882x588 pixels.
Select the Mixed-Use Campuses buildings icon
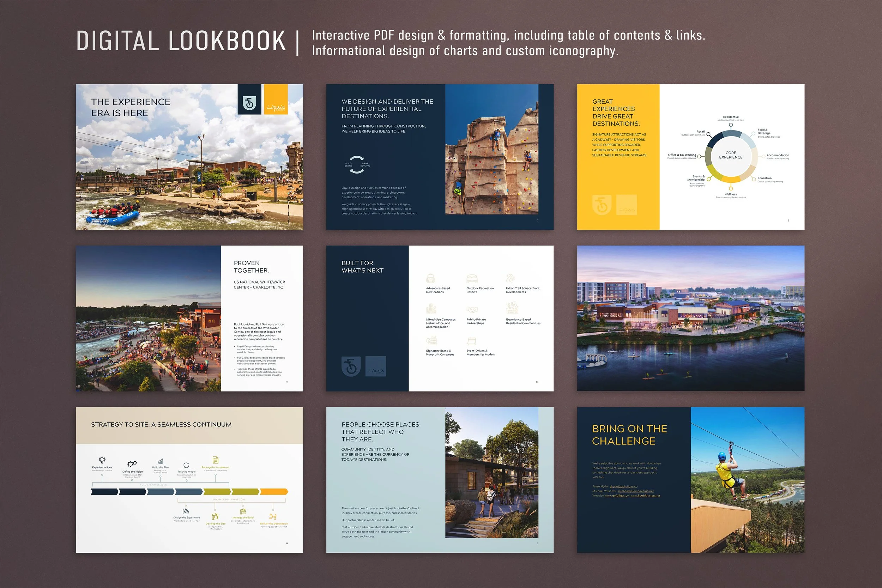tap(431, 309)
